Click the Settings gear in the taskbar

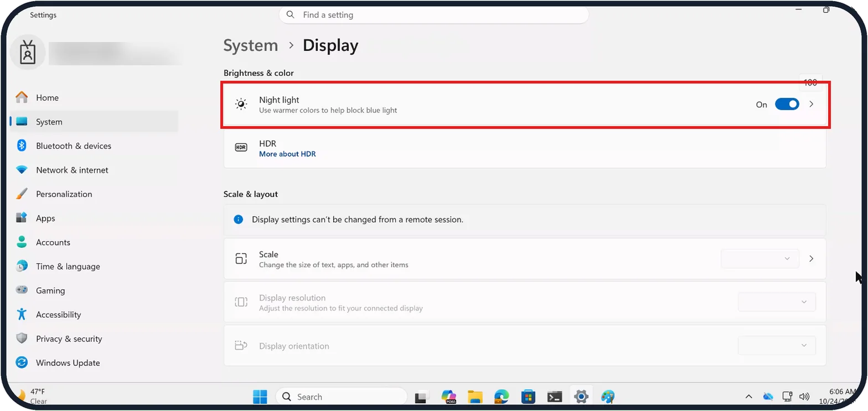pyautogui.click(x=581, y=397)
